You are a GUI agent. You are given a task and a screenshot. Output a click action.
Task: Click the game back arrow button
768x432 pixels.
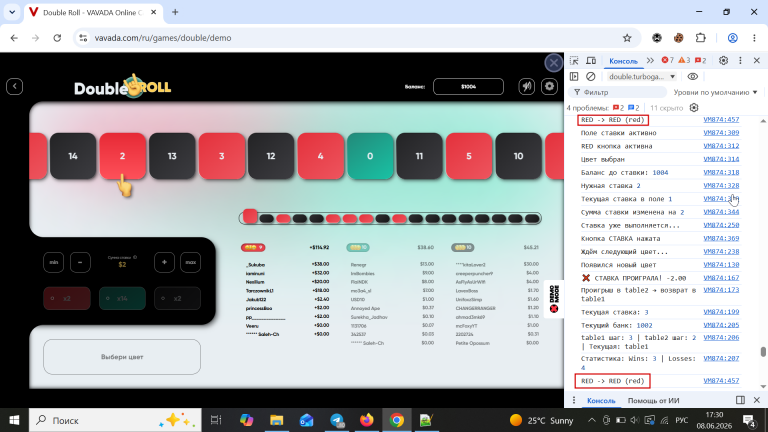point(15,87)
